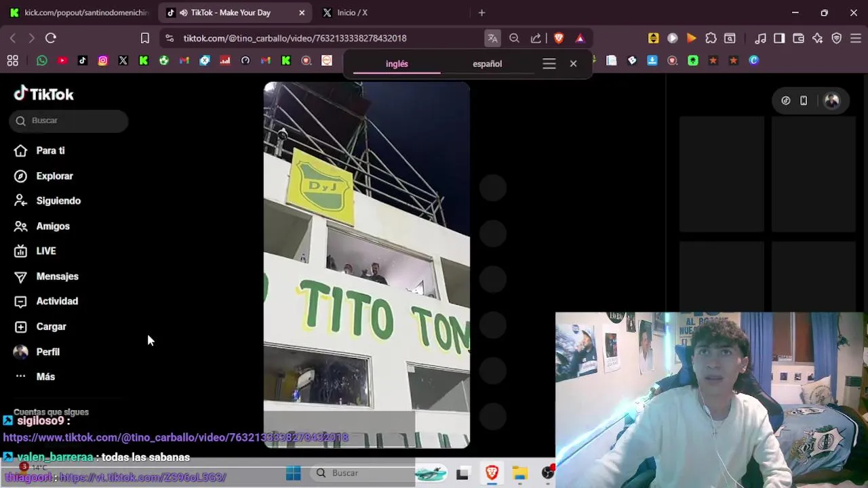Open File Explorer from the taskbar
Viewport: 868px width, 488px height.
point(520,472)
